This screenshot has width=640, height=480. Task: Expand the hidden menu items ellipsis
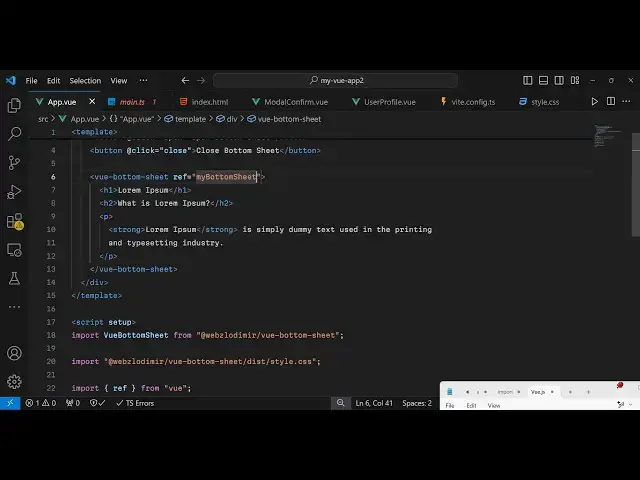click(x=143, y=80)
